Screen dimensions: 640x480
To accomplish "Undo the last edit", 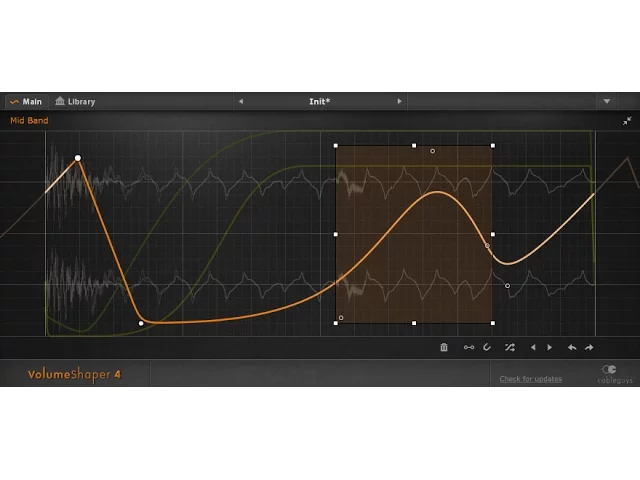I will [572, 347].
